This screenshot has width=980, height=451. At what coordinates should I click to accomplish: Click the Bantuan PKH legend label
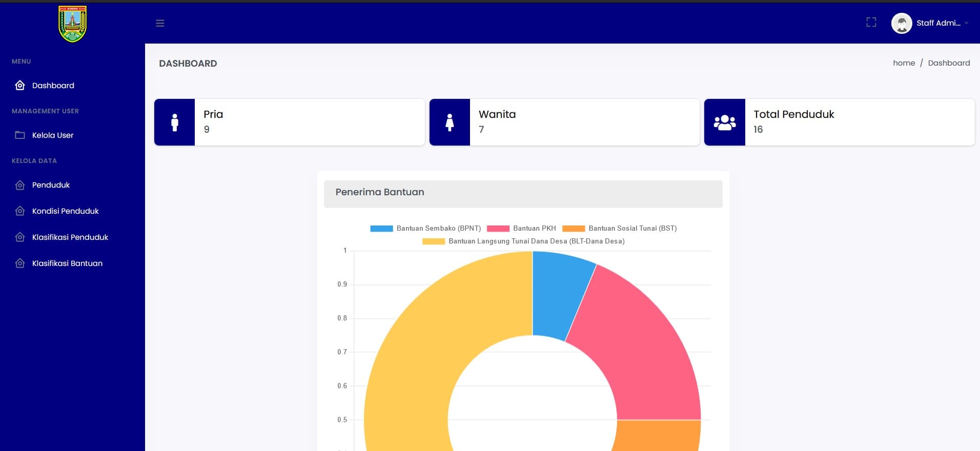(535, 229)
